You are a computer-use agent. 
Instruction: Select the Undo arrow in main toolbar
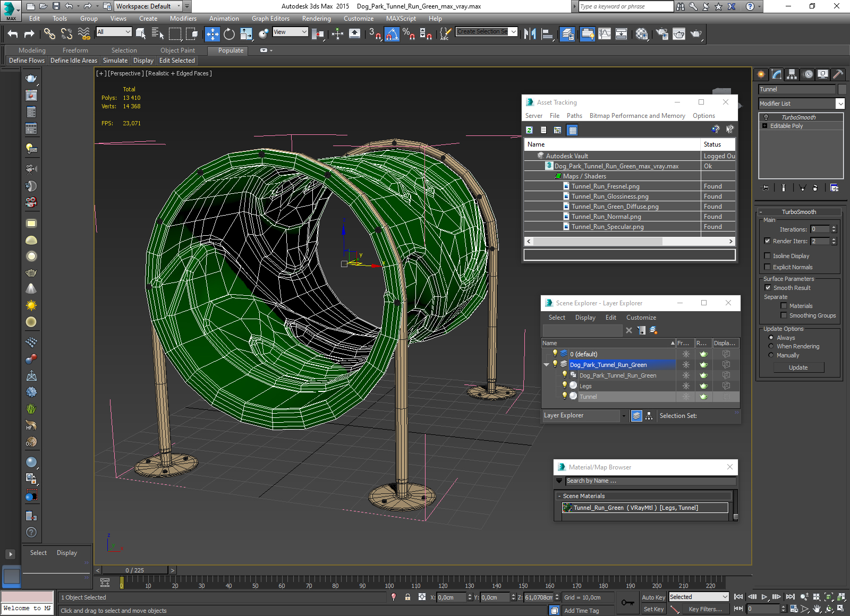point(13,34)
